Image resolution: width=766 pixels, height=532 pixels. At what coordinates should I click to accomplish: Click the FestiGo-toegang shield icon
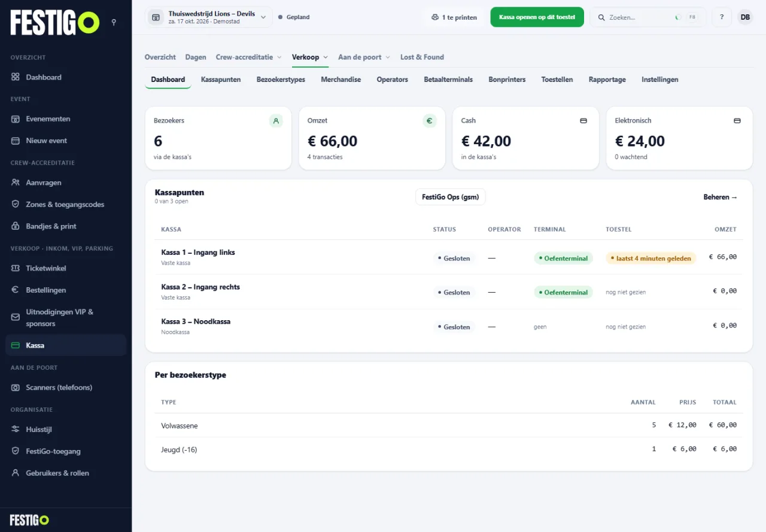click(x=16, y=451)
